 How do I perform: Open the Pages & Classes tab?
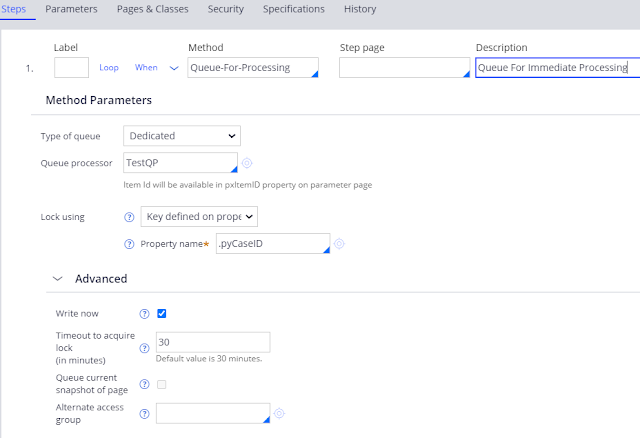153,9
